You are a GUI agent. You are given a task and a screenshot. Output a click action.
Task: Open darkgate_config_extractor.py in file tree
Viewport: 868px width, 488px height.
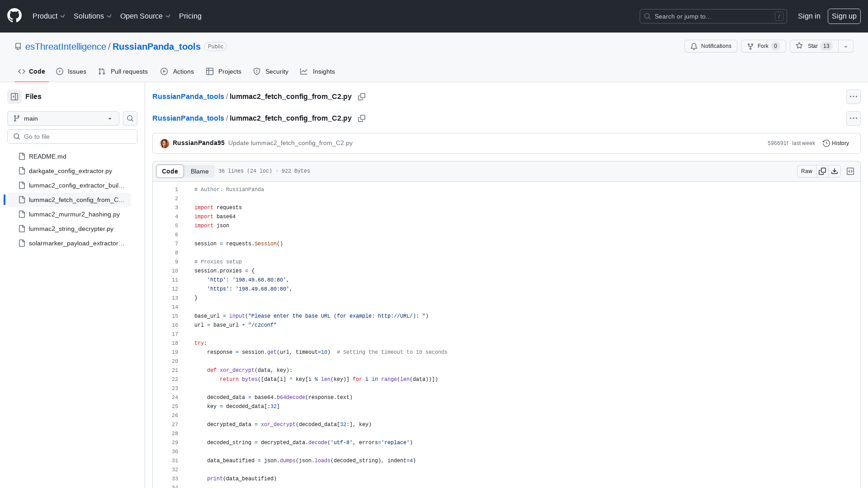pos(69,171)
